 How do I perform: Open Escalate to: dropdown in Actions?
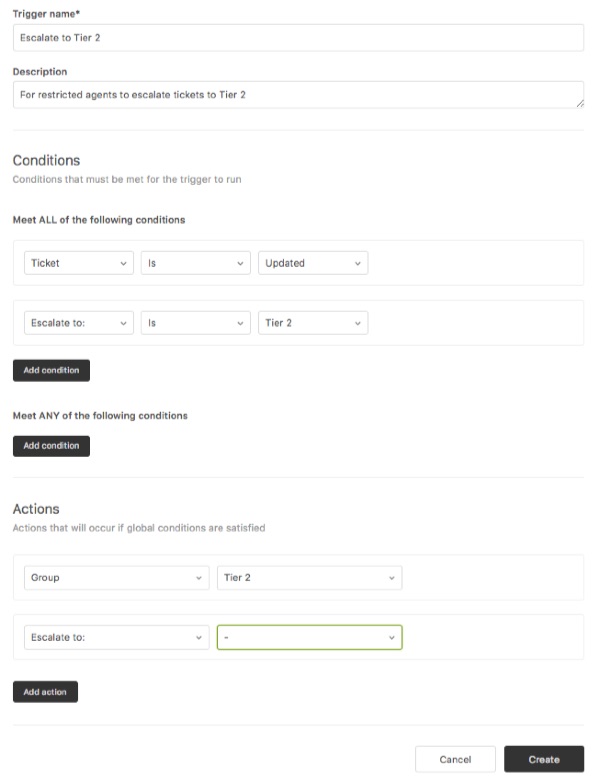point(115,637)
